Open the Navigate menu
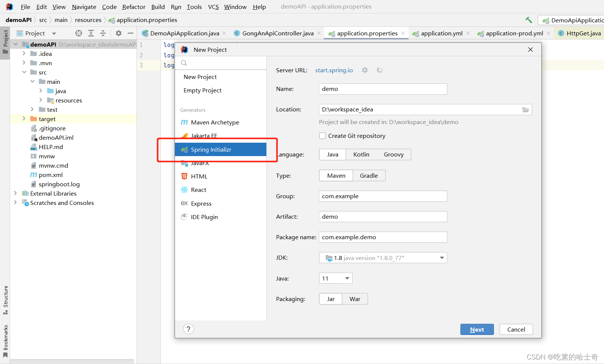Image resolution: width=604 pixels, height=364 pixels. pyautogui.click(x=84, y=7)
